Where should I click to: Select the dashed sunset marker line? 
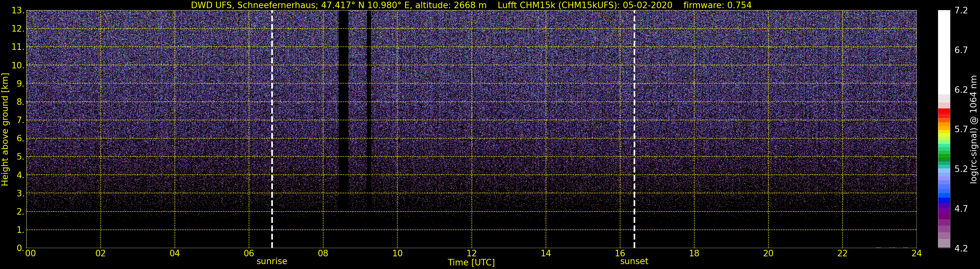[634, 129]
